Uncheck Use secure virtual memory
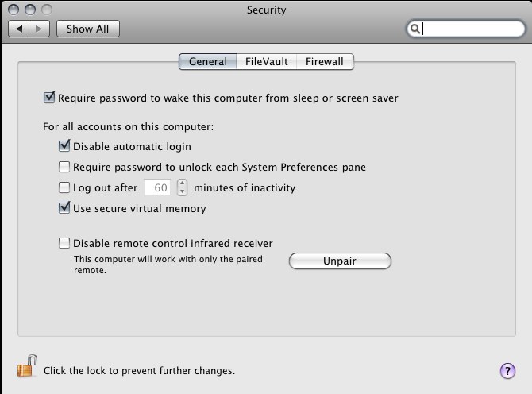The height and width of the screenshot is (394, 532). point(64,207)
